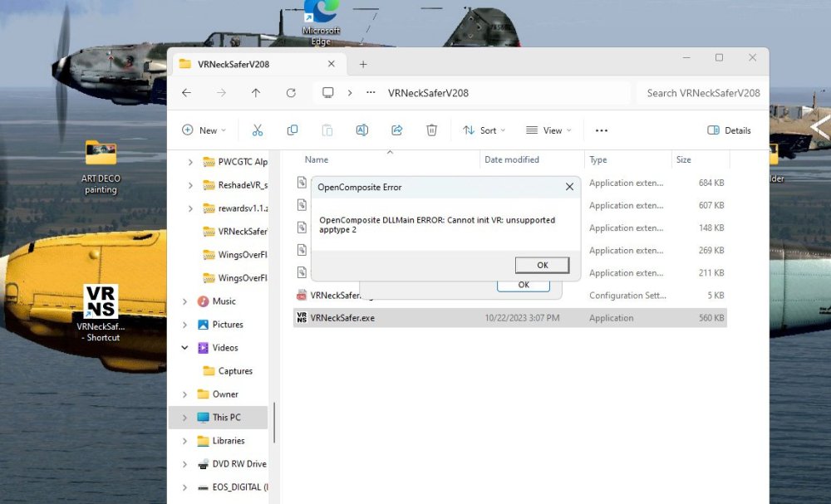Click the Delete trash icon
The height and width of the screenshot is (504, 831).
click(x=432, y=130)
